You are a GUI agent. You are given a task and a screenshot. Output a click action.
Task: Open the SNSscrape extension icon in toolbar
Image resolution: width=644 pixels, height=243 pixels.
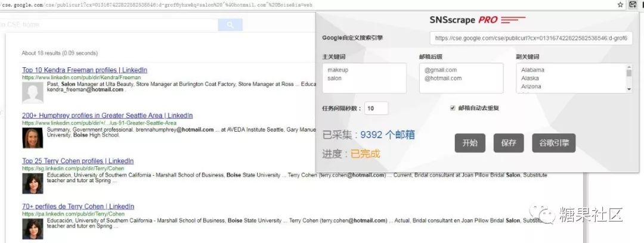pos(633,5)
